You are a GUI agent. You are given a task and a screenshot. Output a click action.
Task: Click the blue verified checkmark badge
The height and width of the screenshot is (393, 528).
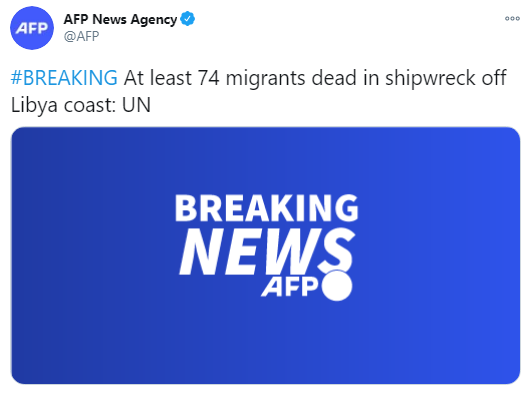[188, 19]
